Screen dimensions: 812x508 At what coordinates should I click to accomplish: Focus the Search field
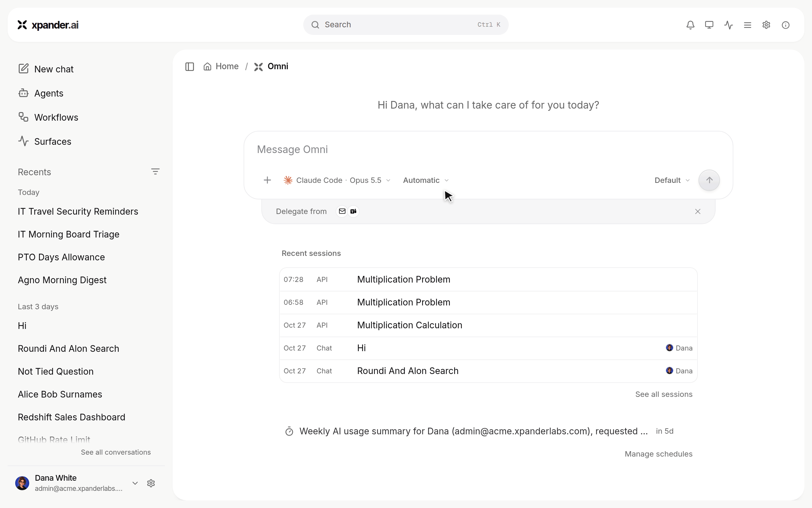[x=406, y=25]
